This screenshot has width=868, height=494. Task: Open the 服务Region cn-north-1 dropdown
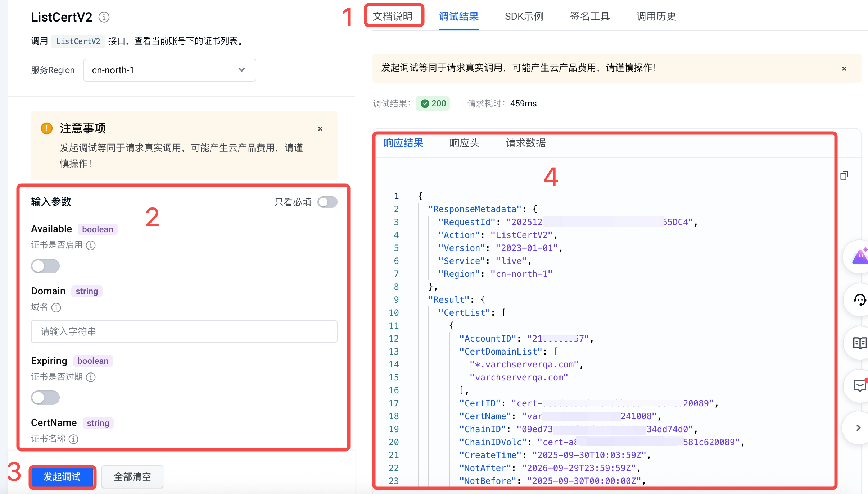click(x=169, y=70)
